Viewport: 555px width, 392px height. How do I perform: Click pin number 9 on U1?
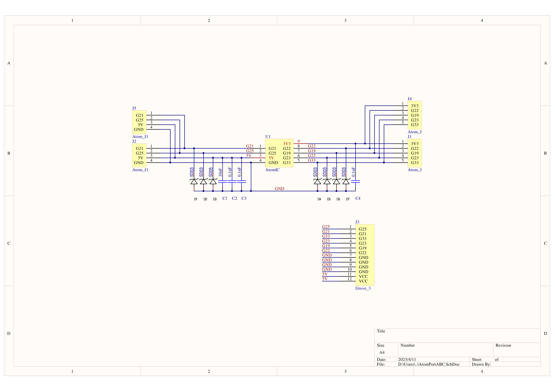coord(299,141)
